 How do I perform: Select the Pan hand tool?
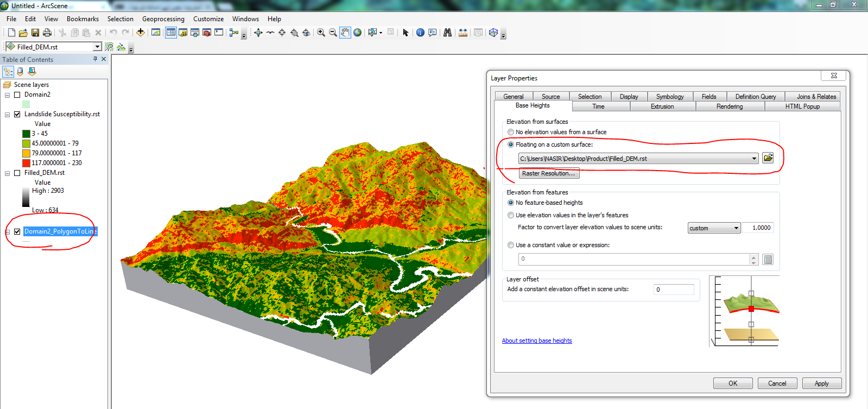point(345,33)
